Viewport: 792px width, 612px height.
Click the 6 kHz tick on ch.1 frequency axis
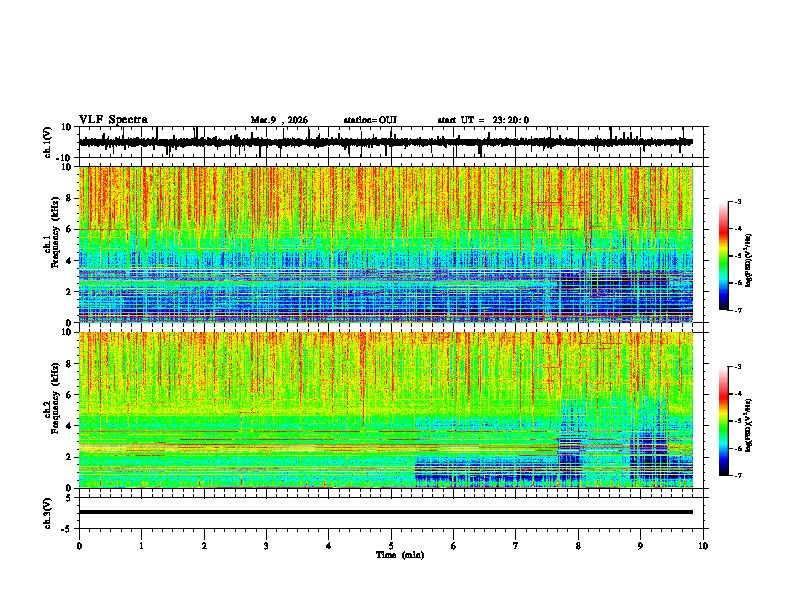point(70,229)
